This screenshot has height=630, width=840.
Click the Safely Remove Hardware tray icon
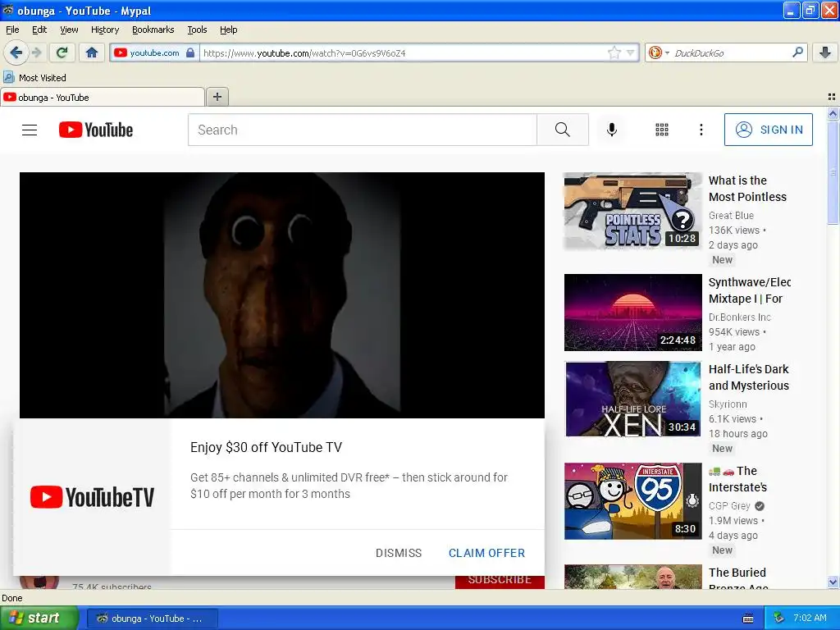(x=778, y=619)
